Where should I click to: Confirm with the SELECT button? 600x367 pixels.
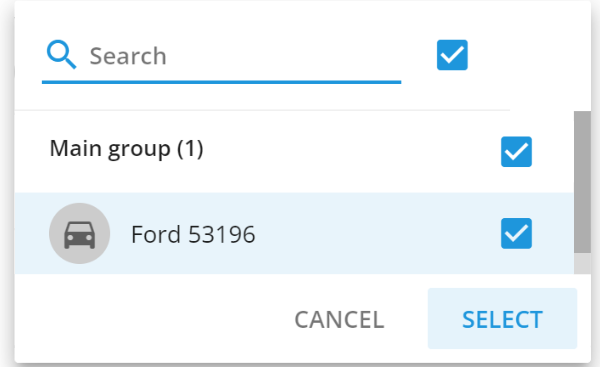point(502,319)
